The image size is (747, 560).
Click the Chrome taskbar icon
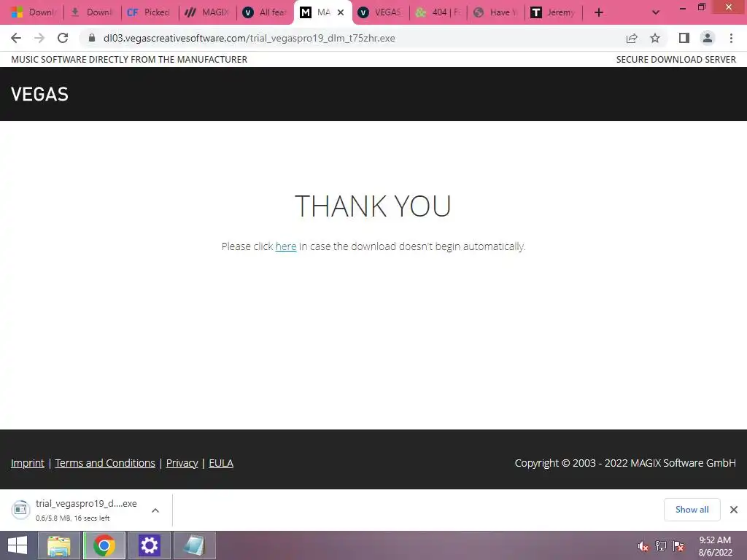click(x=104, y=545)
